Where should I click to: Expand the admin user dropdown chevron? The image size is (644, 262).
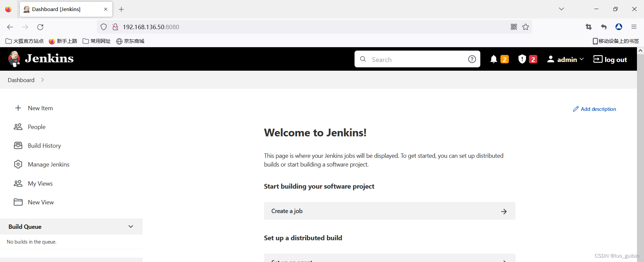click(x=582, y=59)
